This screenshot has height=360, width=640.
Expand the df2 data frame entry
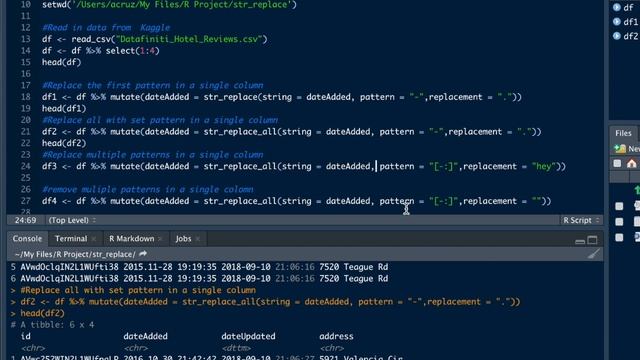(617, 36)
